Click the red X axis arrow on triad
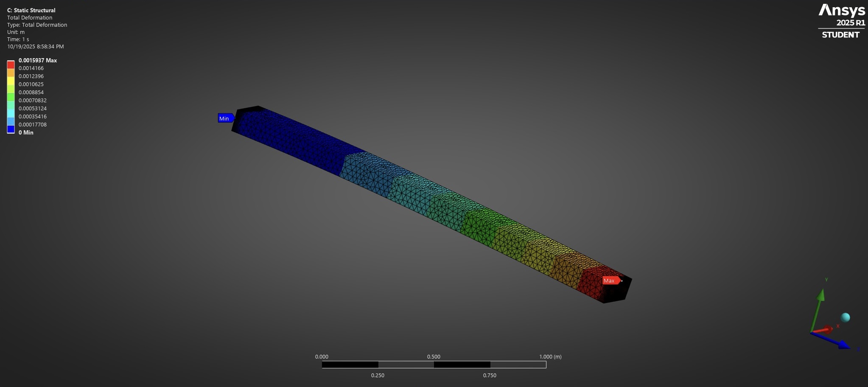Screen dimensions: 868x387 (823, 330)
